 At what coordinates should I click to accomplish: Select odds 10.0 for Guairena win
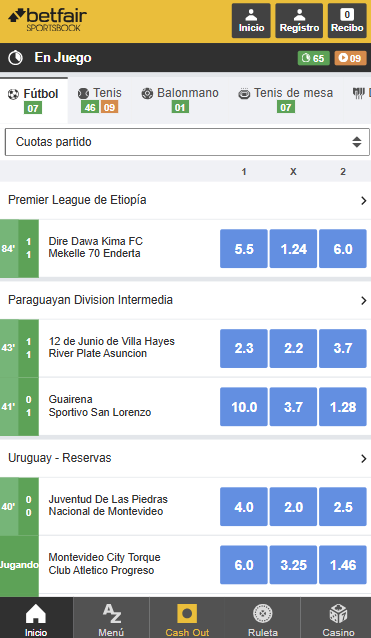[244, 407]
